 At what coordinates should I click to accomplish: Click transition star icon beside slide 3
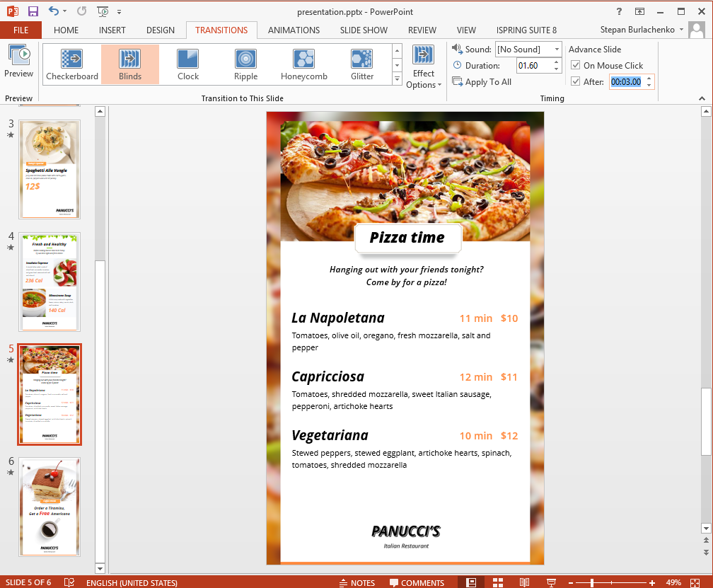pyautogui.click(x=11, y=135)
